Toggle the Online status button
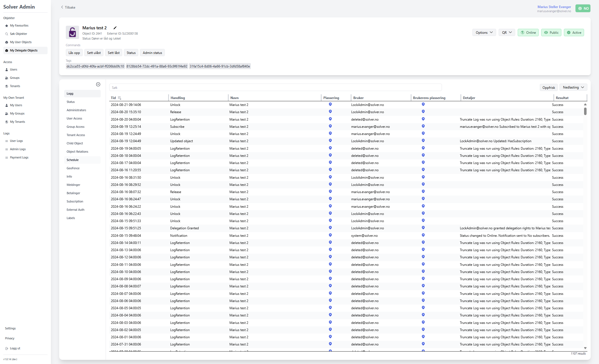Image resolution: width=599 pixels, height=364 pixels. point(528,33)
